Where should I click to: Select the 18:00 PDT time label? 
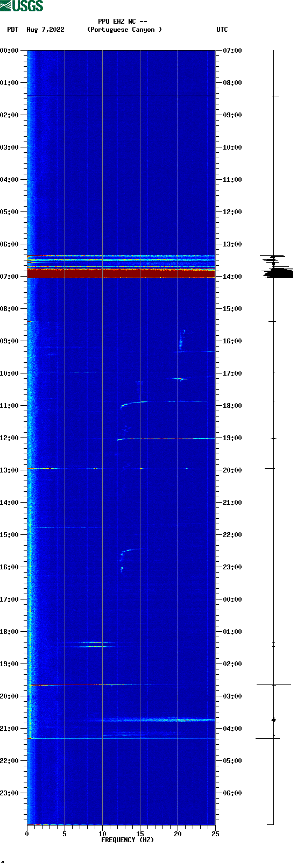tap(9, 632)
